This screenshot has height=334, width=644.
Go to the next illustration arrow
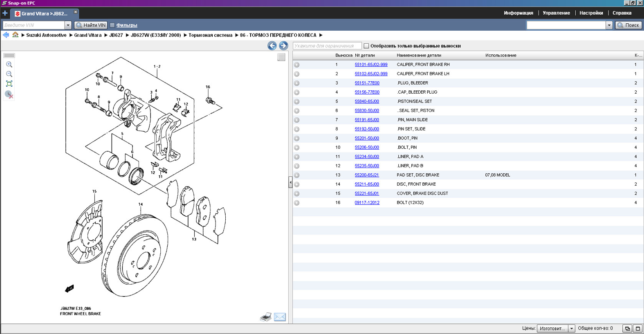tap(283, 46)
